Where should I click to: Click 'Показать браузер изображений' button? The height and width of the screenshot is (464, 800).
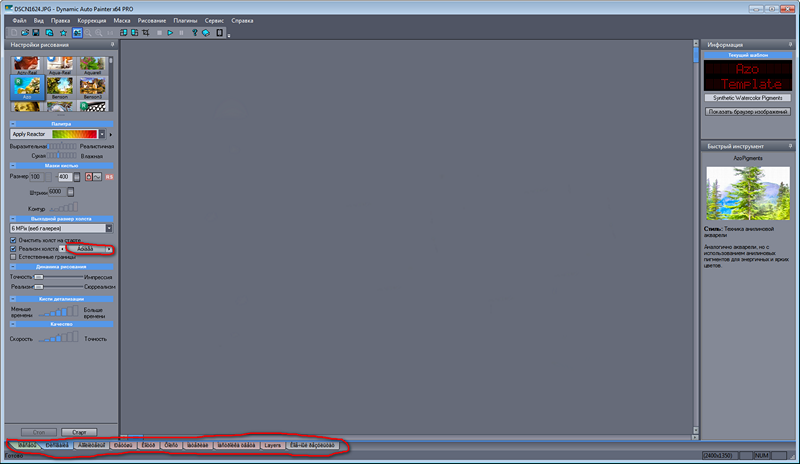click(748, 112)
